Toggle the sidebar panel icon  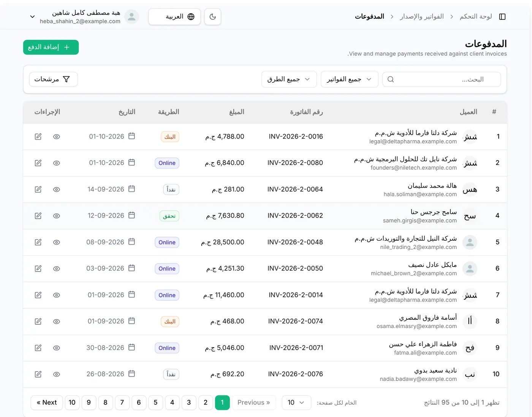click(502, 17)
